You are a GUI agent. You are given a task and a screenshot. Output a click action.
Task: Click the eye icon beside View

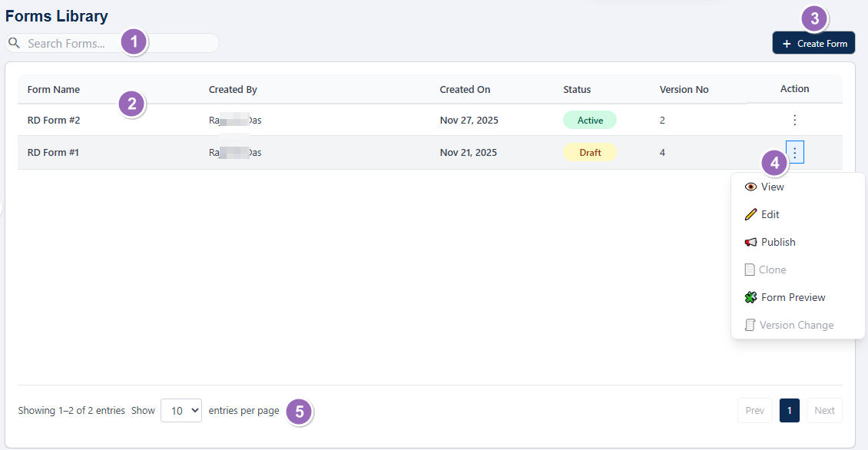pos(749,187)
